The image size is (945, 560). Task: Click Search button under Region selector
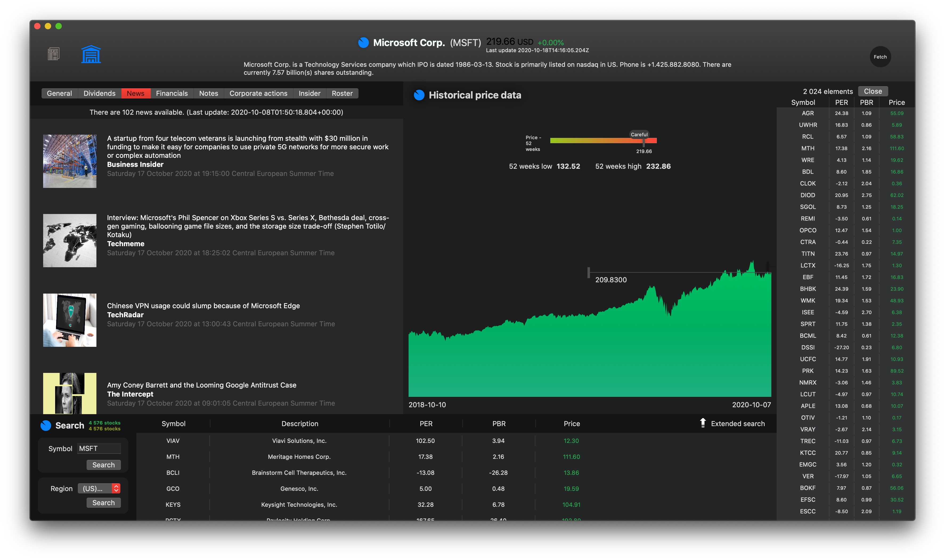click(103, 503)
